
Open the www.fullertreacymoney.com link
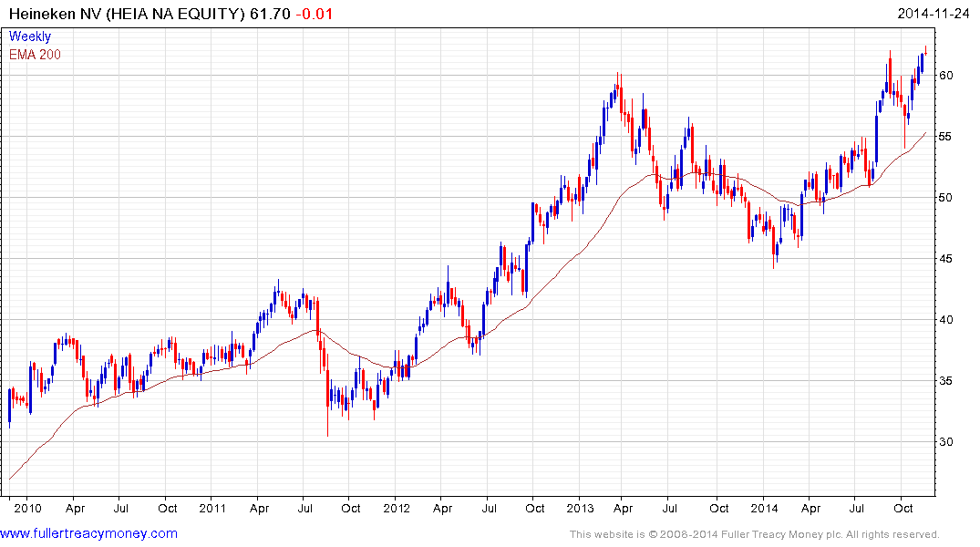(x=88, y=533)
